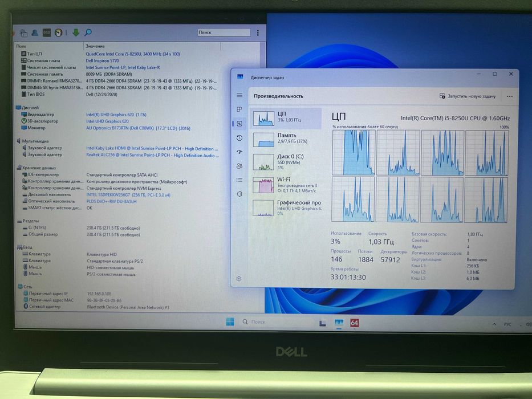Image resolution: width=532 pixels, height=399 pixels.
Task: Select the Память performance item
Action: pyautogui.click(x=286, y=140)
